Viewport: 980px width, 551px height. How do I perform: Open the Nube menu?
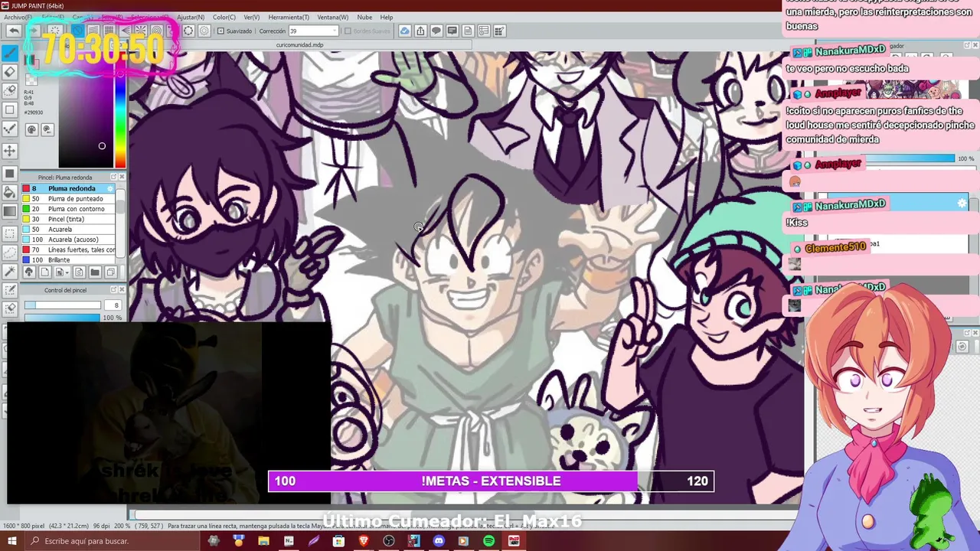coord(364,17)
